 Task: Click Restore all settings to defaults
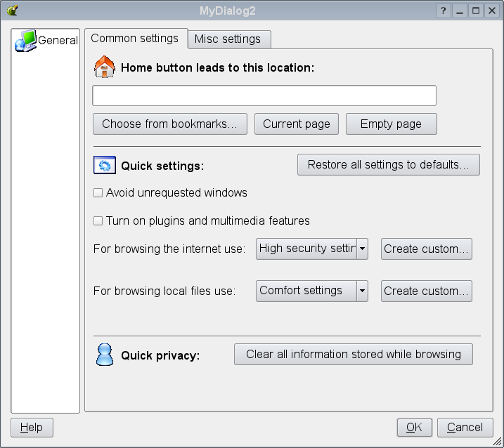(389, 164)
